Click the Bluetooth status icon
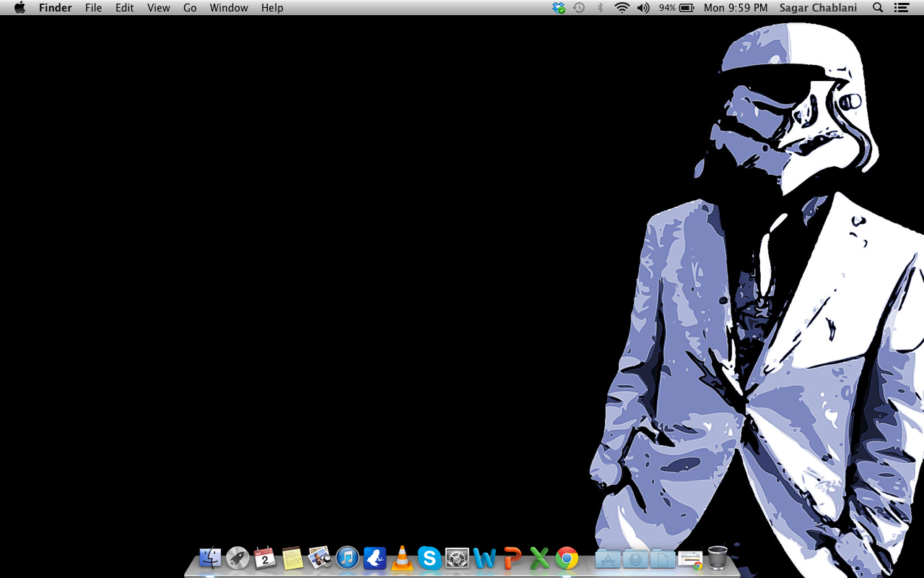Screen dimensions: 924x578 pyautogui.click(x=600, y=8)
